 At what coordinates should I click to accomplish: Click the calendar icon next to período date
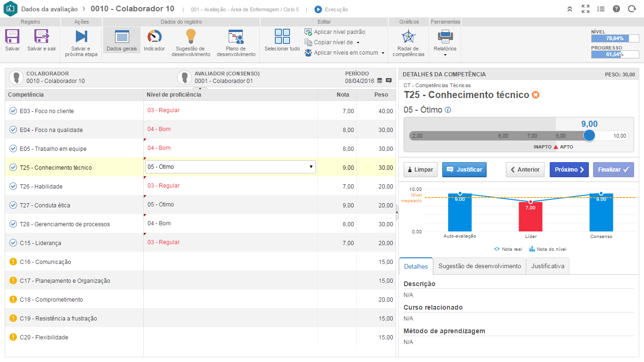coord(380,81)
